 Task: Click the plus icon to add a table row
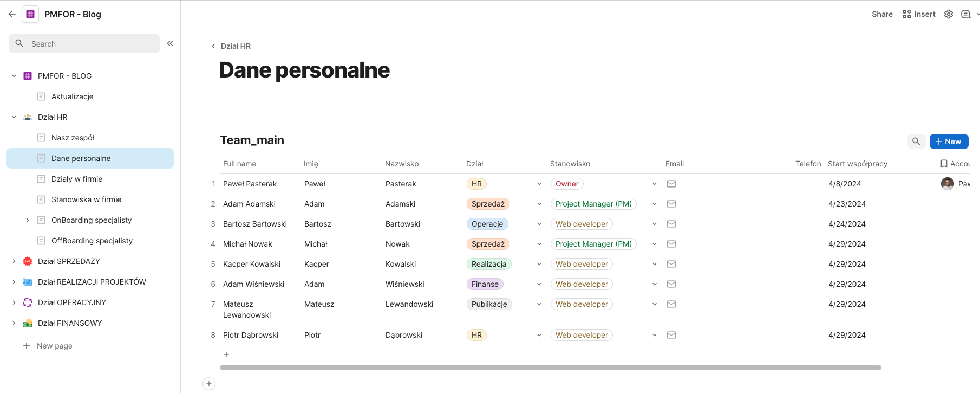click(226, 355)
